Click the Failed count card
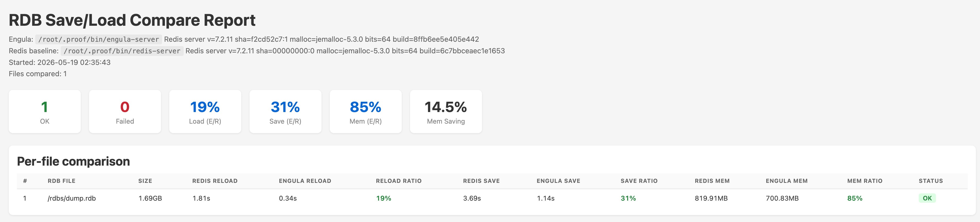980x222 pixels. [x=125, y=112]
